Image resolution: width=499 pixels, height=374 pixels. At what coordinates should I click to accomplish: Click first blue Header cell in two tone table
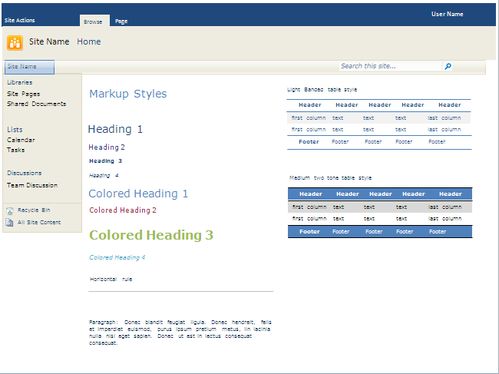tap(311, 194)
